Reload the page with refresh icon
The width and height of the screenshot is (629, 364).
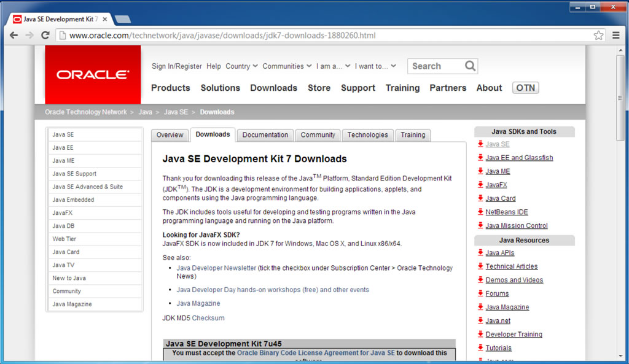click(x=45, y=35)
